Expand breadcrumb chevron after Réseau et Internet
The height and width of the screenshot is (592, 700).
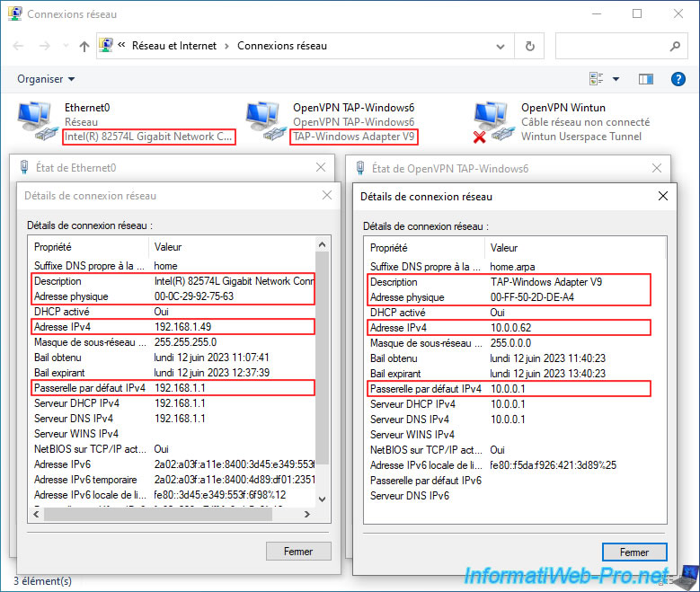click(x=226, y=46)
